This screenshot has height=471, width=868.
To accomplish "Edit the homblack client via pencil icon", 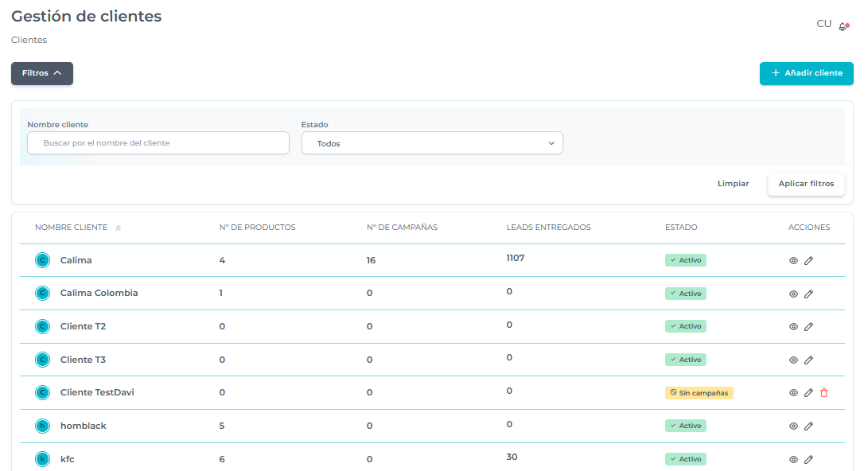I will pyautogui.click(x=808, y=426).
